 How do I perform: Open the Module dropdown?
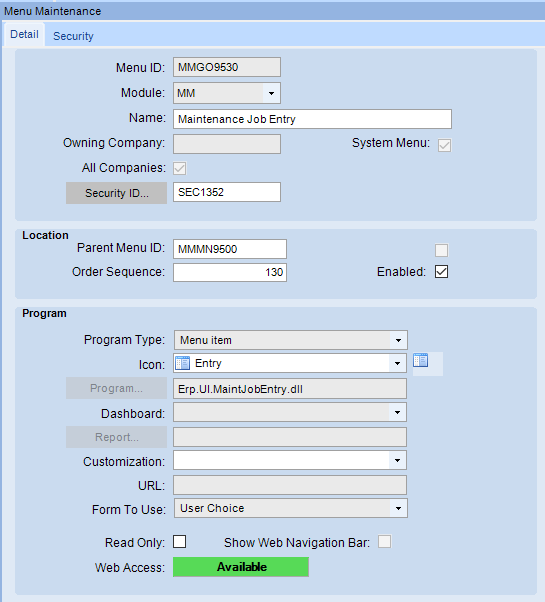(x=271, y=93)
